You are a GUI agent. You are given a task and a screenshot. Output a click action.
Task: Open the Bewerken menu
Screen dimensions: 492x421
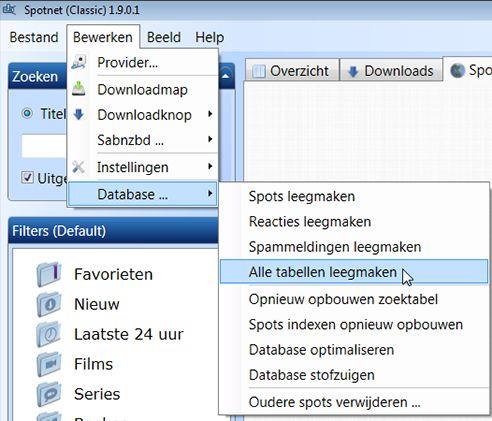tap(103, 37)
